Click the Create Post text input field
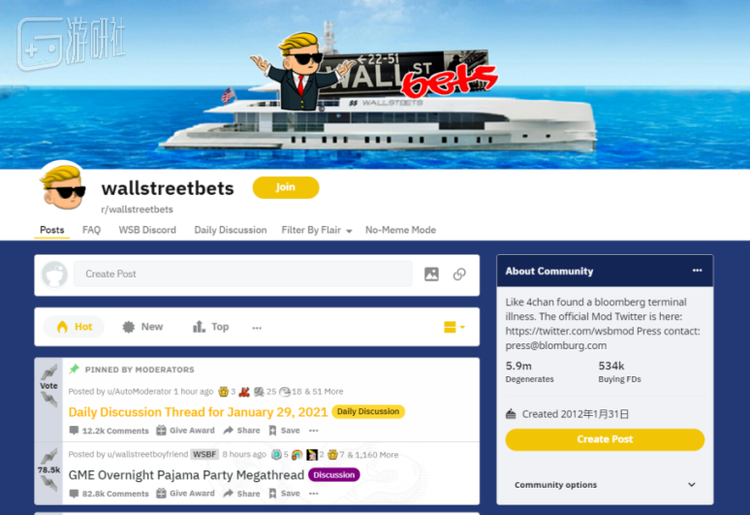Viewport: 750px width, 515px height. (243, 274)
